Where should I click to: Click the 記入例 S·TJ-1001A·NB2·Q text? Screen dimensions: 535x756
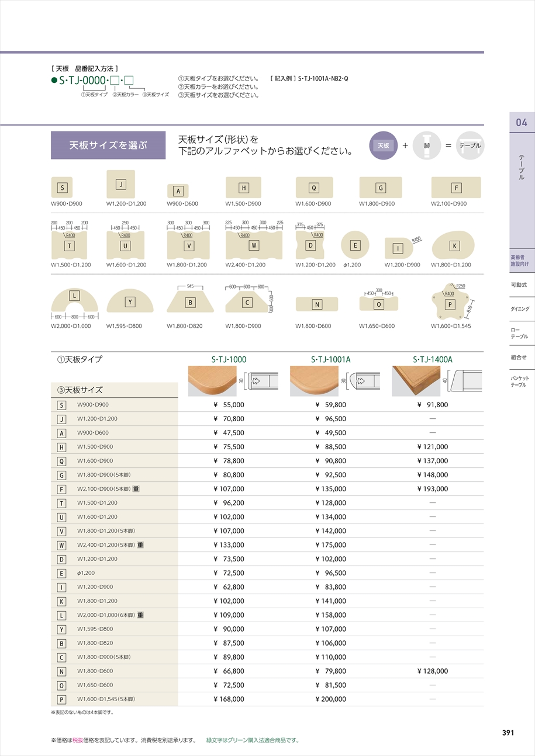click(310, 78)
